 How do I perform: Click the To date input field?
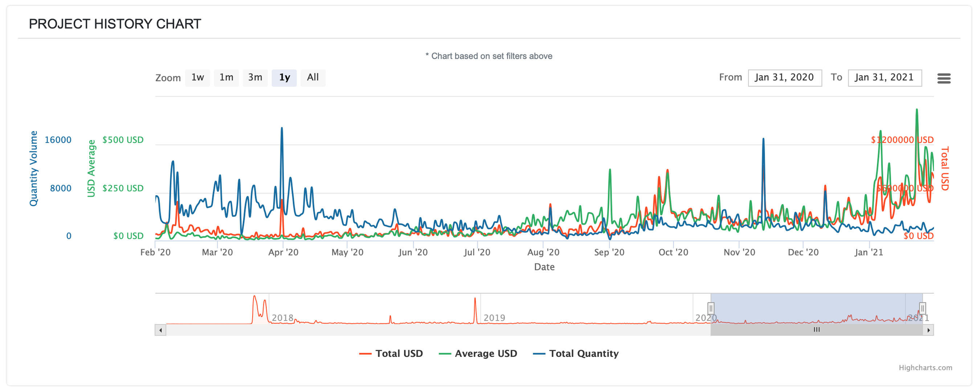coord(885,78)
